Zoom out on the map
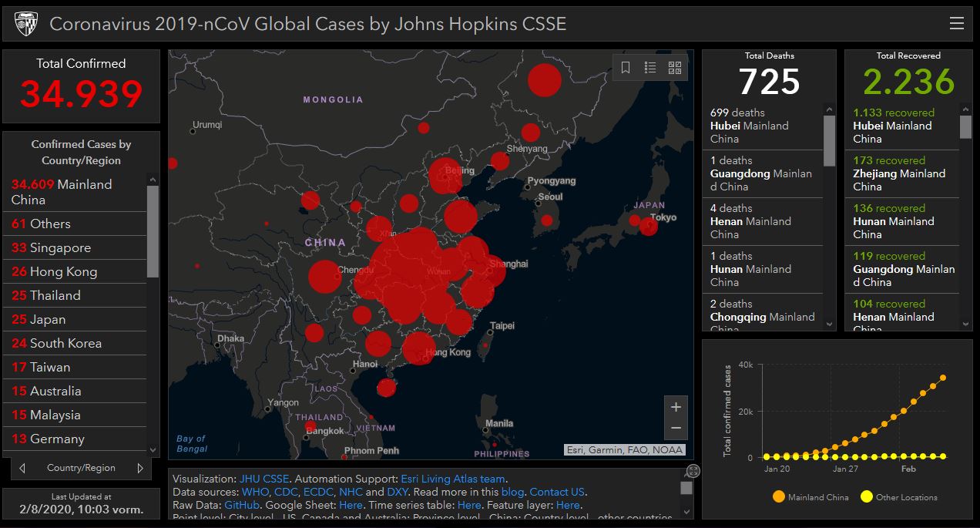980x528 pixels. [x=676, y=428]
